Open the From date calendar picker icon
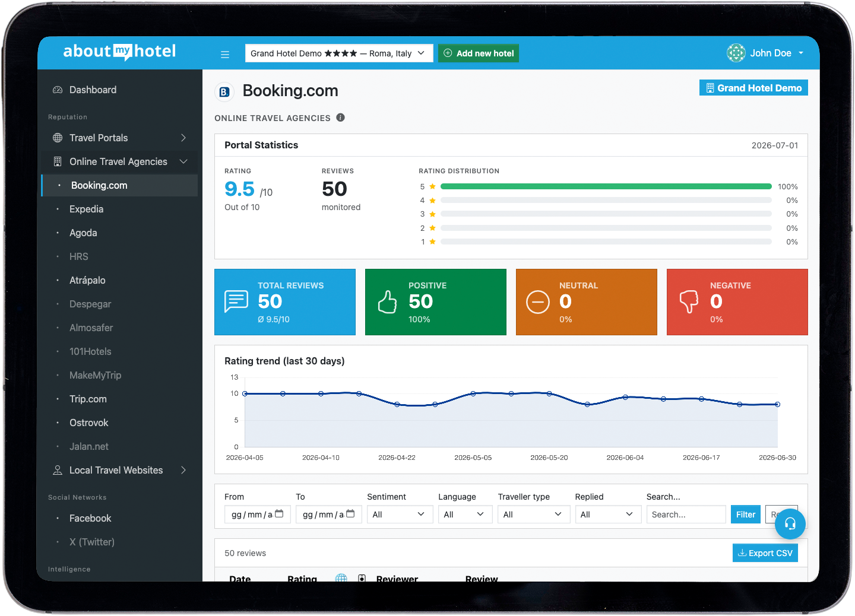Image resolution: width=855 pixels, height=616 pixels. click(279, 514)
